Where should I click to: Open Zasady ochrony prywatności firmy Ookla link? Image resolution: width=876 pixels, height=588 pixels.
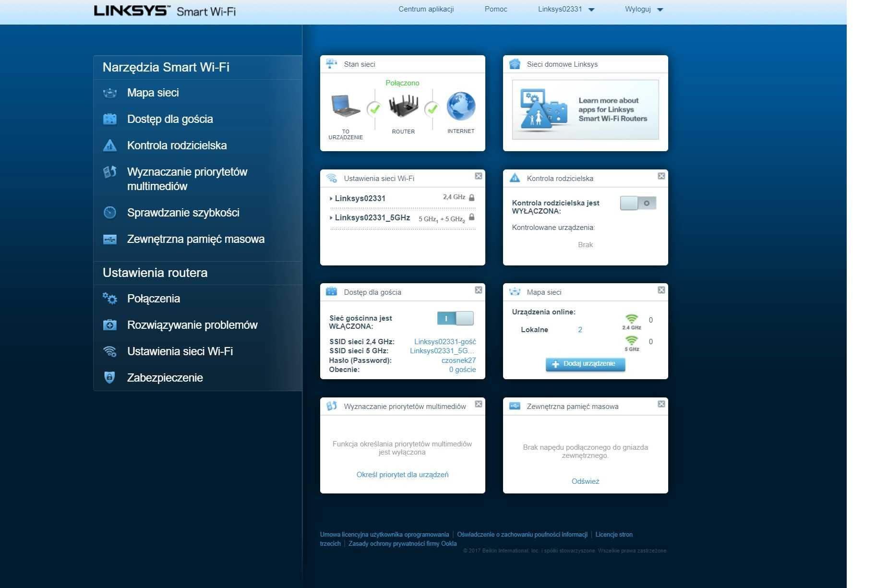pyautogui.click(x=403, y=544)
